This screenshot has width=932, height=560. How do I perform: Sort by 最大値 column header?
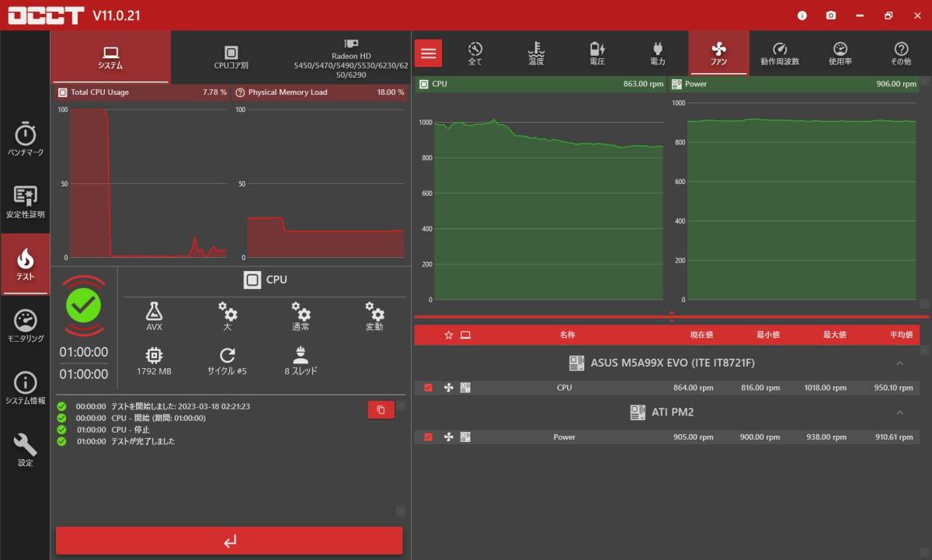coord(835,335)
